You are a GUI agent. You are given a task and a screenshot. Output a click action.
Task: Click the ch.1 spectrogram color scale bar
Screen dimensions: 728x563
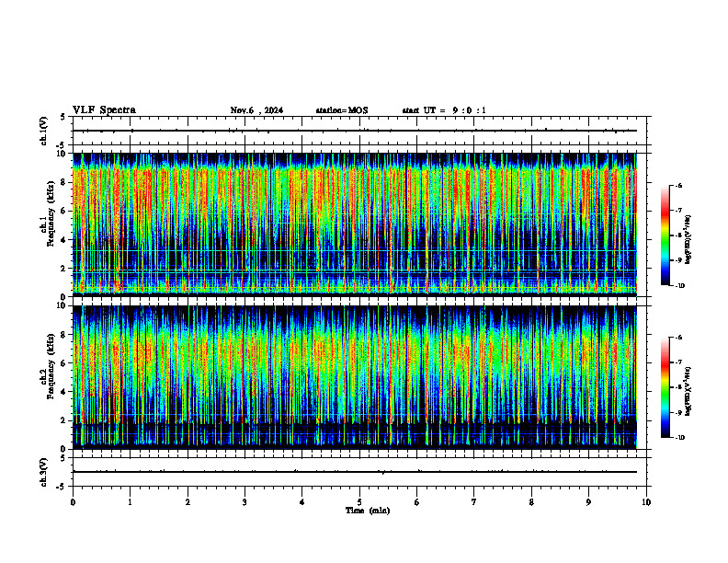(665, 236)
